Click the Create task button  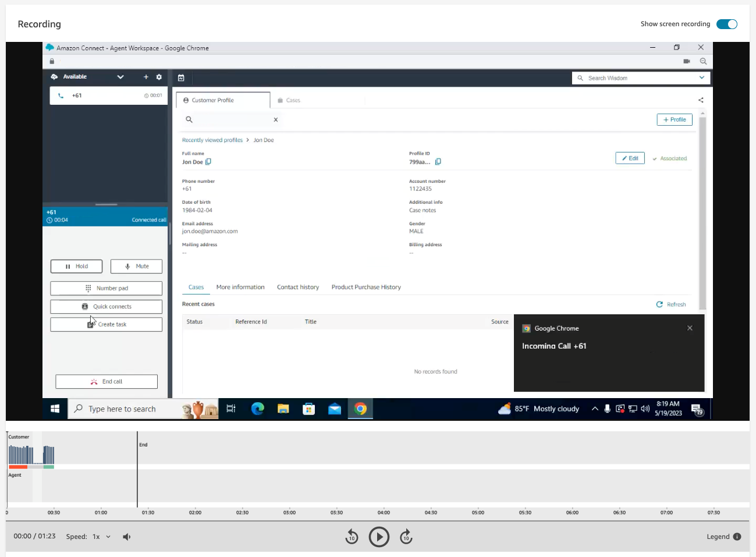click(x=106, y=324)
